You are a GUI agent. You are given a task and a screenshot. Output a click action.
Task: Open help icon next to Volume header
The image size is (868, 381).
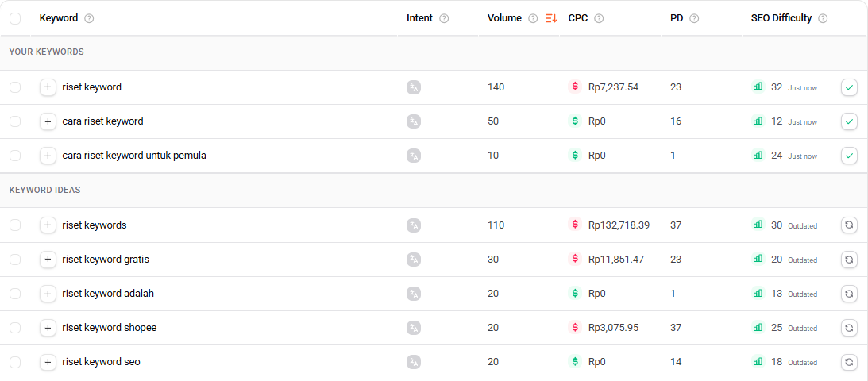[x=533, y=19]
